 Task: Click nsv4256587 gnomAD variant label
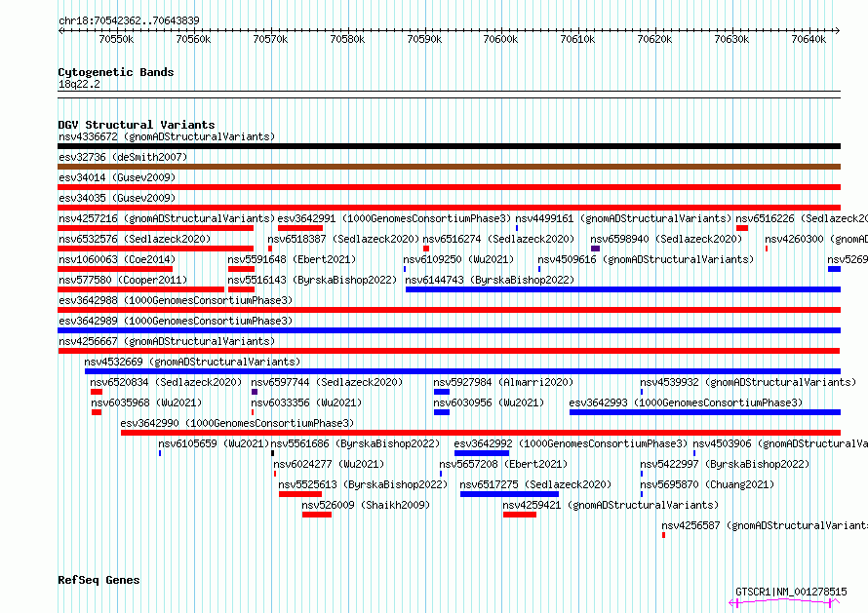(x=765, y=525)
